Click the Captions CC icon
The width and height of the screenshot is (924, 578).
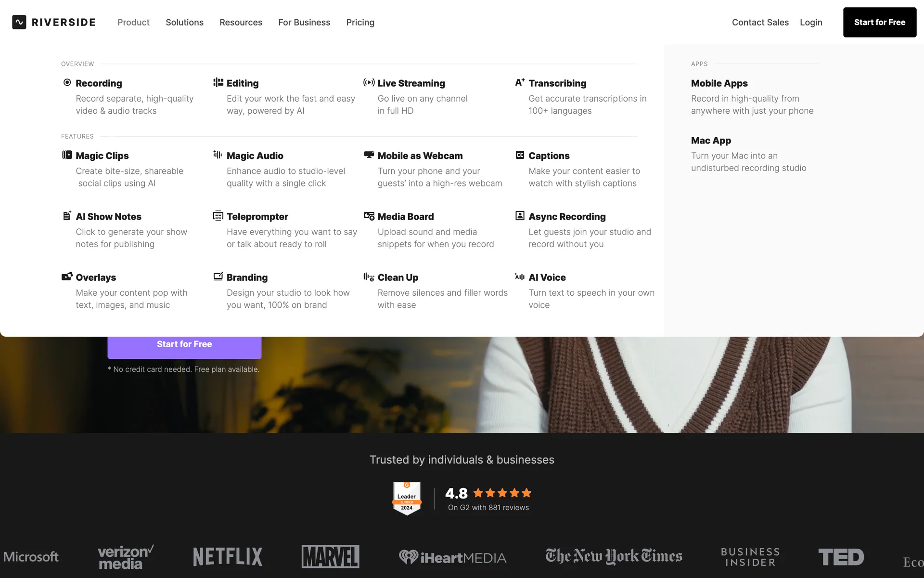(520, 155)
